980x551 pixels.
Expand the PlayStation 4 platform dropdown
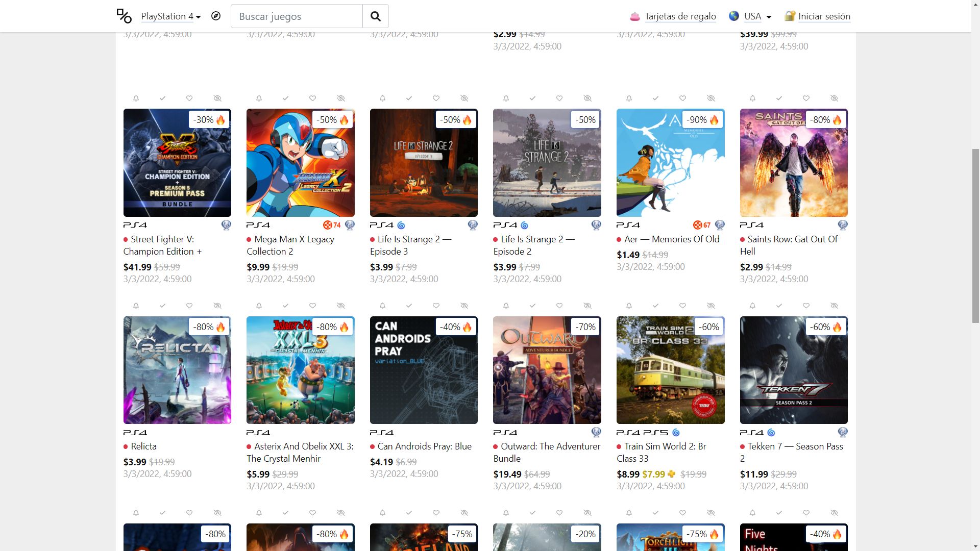(x=170, y=16)
